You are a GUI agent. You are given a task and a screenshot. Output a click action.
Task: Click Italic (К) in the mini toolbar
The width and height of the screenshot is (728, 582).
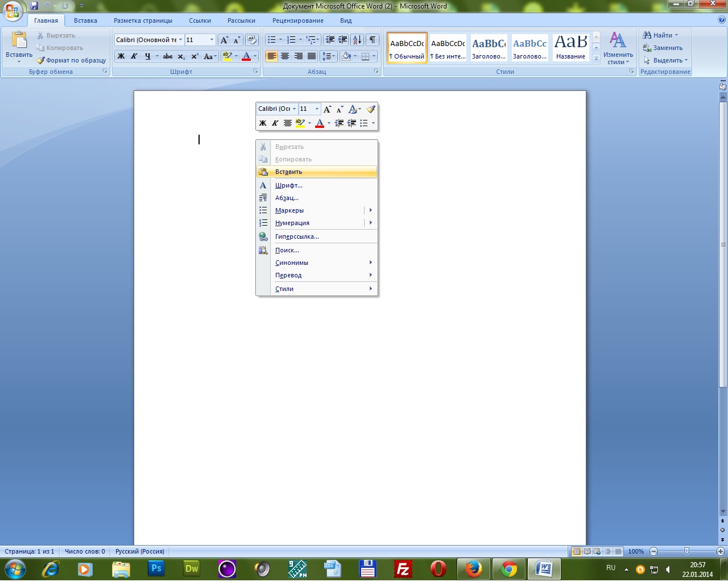(275, 123)
